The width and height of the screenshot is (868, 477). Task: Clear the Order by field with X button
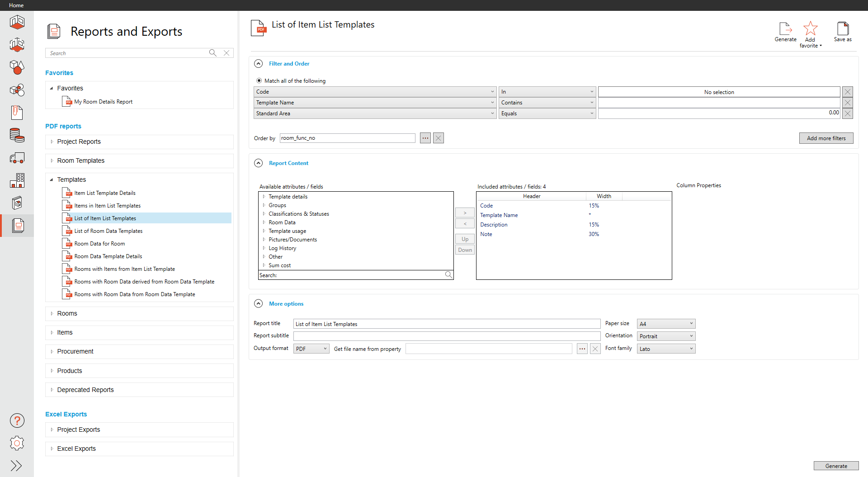click(x=438, y=138)
